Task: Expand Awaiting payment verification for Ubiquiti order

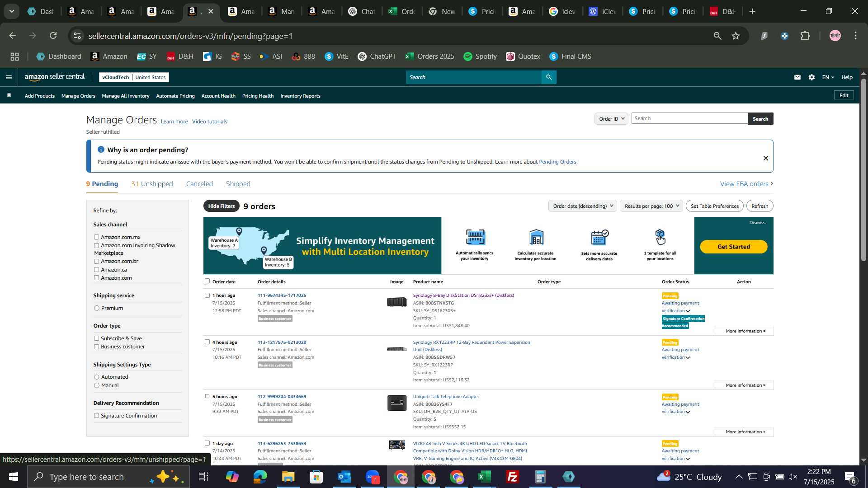Action: tap(680, 408)
